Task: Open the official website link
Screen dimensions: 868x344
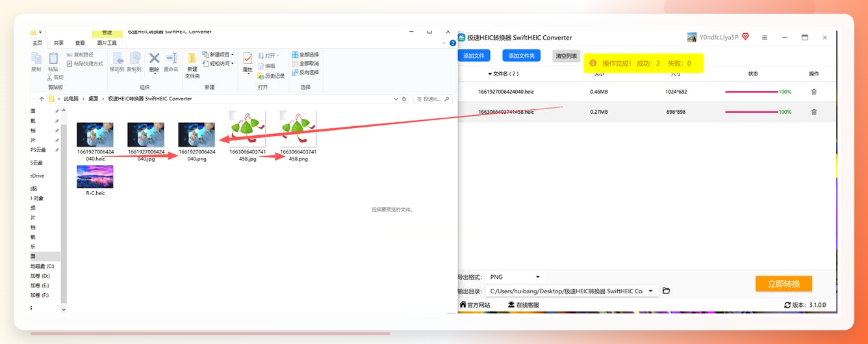Action: 475,305
